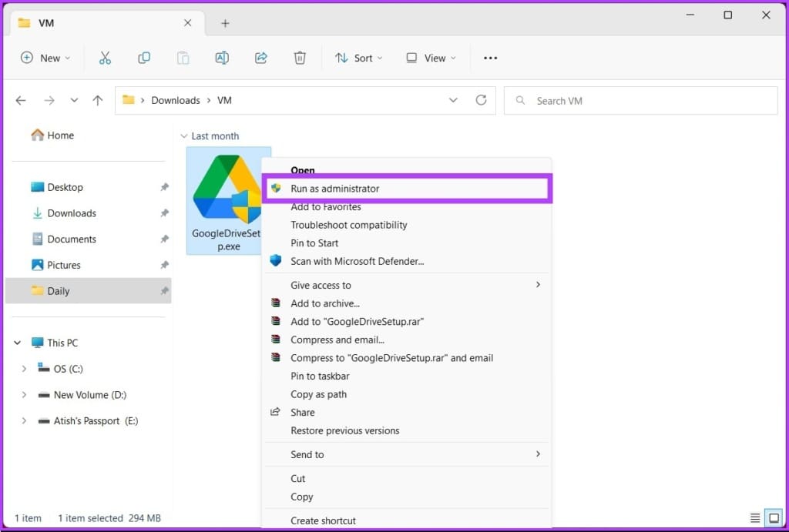Switch to large icons view icon
The image size is (789, 532).
point(774,517)
